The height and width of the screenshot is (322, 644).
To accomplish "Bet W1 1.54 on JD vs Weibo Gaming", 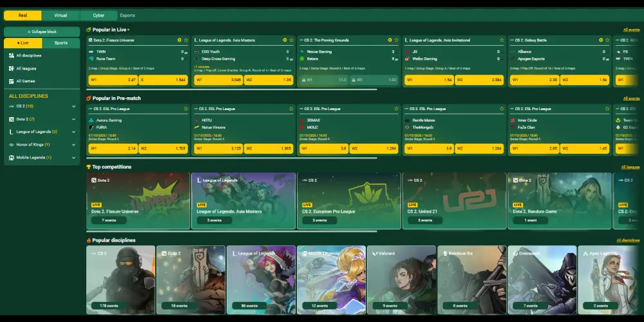I will pos(429,80).
